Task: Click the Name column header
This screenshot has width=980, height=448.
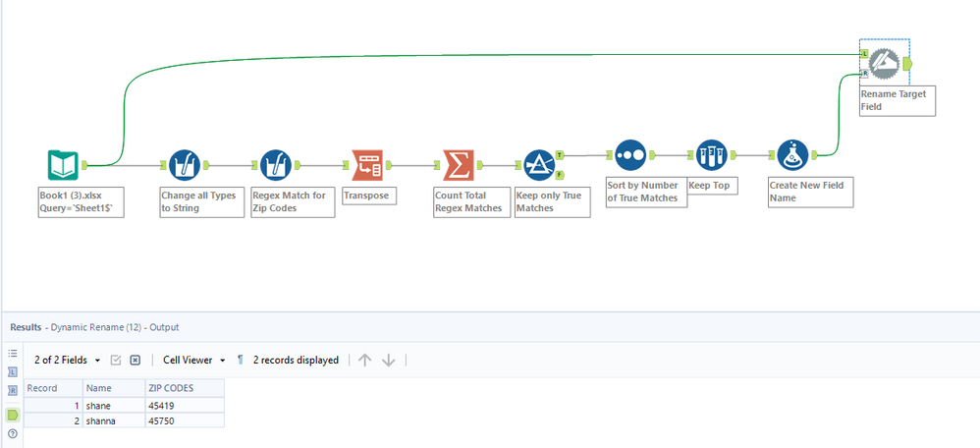Action: coord(114,388)
